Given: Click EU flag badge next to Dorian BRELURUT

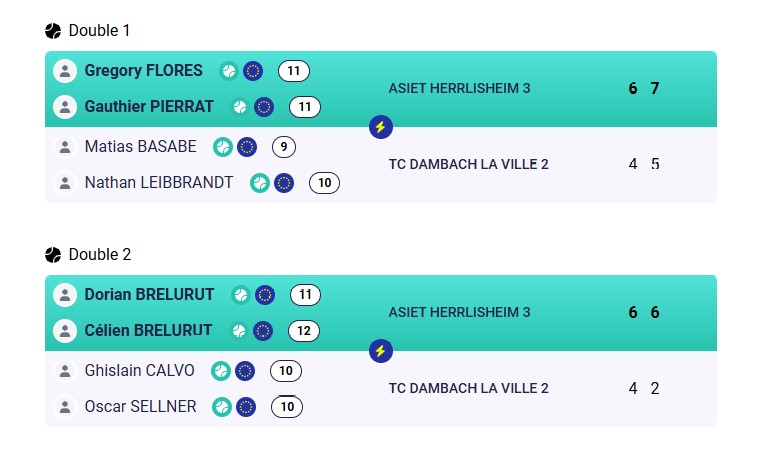Looking at the screenshot, I should click(265, 295).
